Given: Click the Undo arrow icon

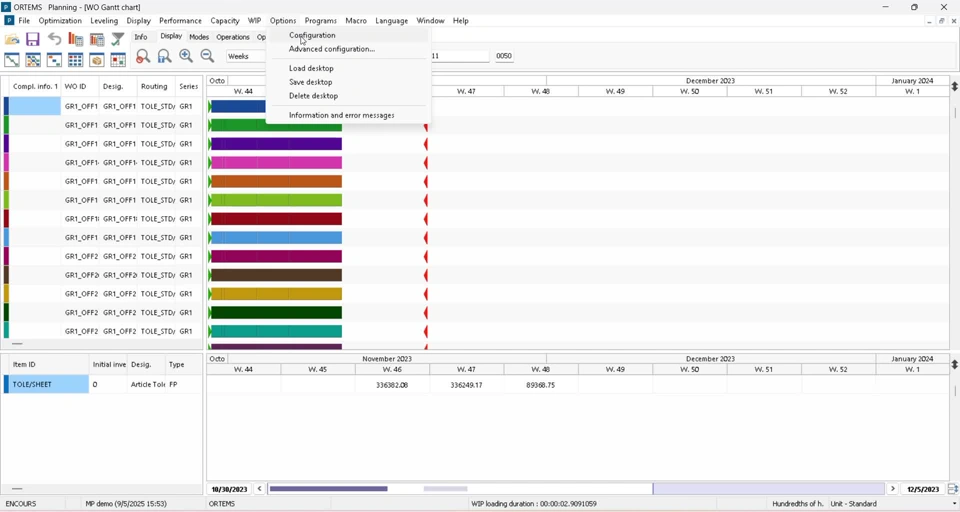Looking at the screenshot, I should pyautogui.click(x=54, y=39).
